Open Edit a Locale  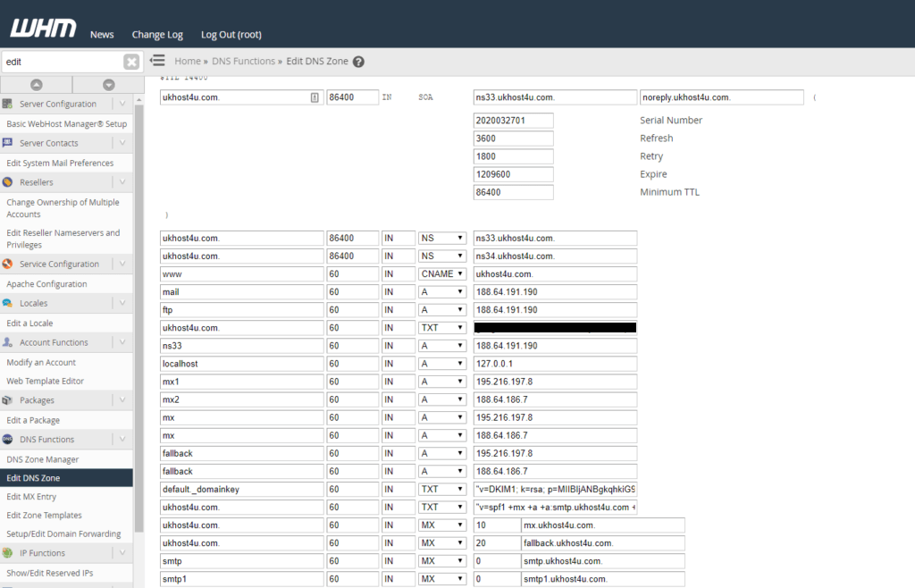click(29, 323)
